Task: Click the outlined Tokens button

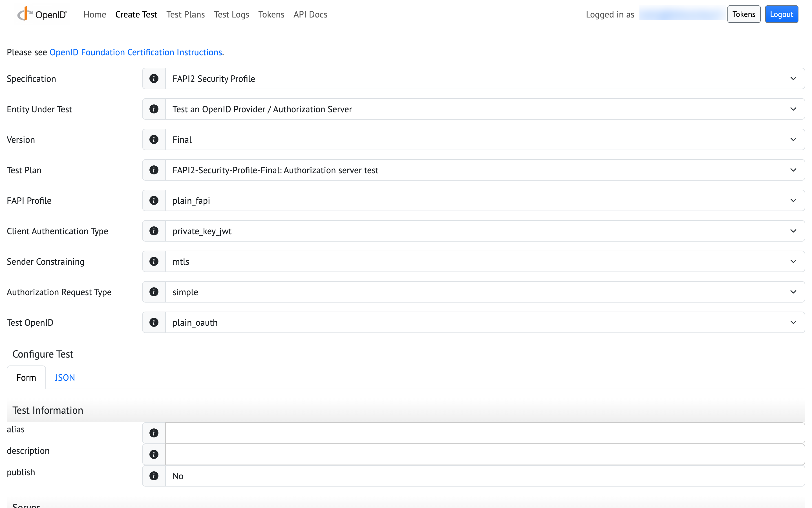Action: 744,14
